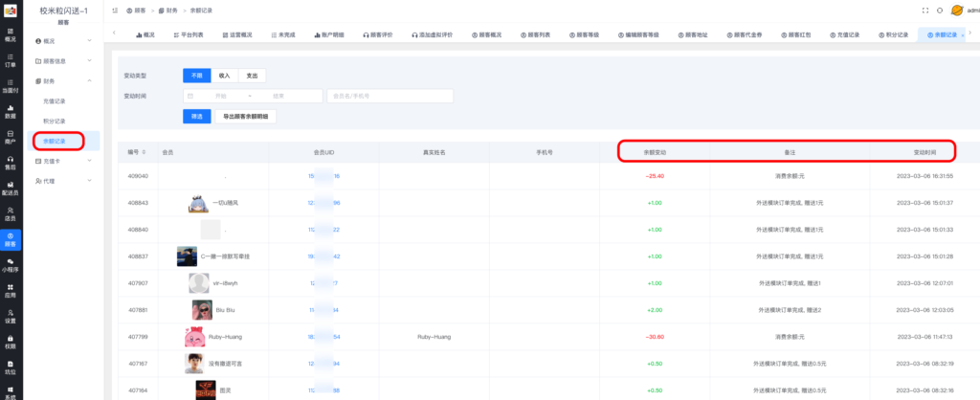Click the 财务 breadcrumb link
This screenshot has height=400, width=980.
[167, 11]
